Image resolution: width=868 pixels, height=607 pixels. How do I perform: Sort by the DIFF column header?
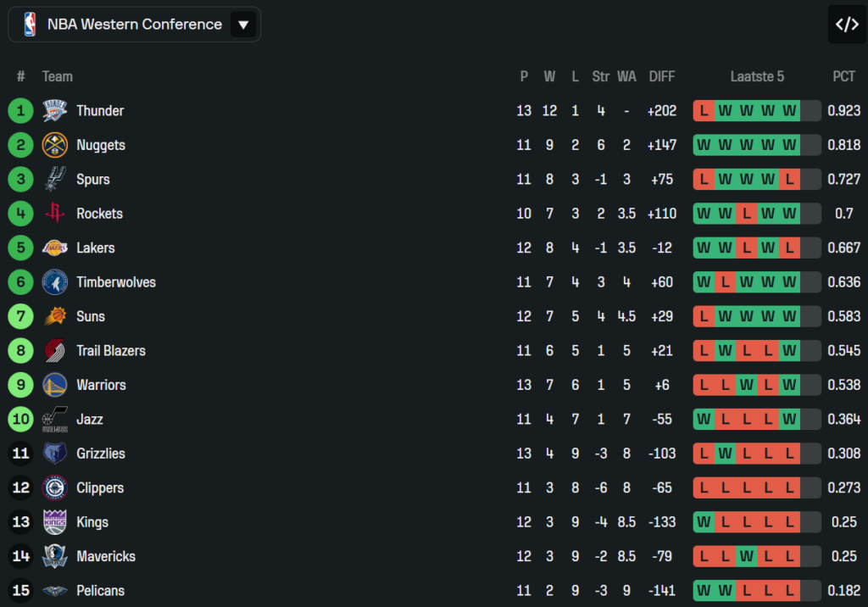pyautogui.click(x=662, y=76)
